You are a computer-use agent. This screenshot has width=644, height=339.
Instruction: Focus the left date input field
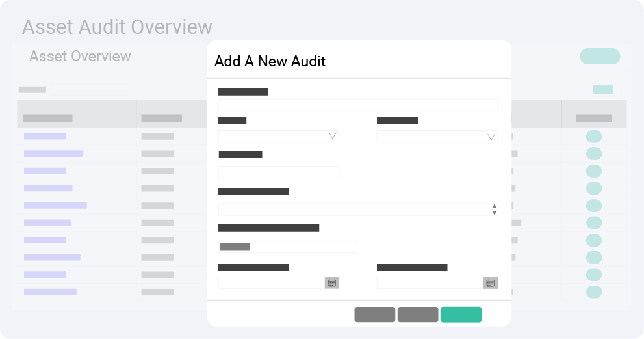[x=272, y=283]
